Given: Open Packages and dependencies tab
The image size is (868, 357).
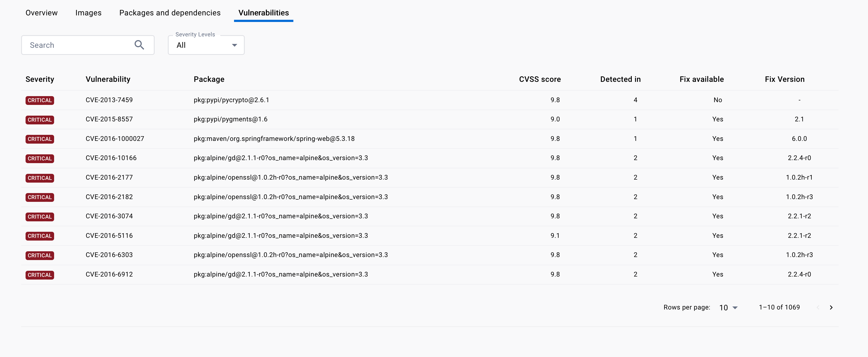Looking at the screenshot, I should (x=170, y=13).
